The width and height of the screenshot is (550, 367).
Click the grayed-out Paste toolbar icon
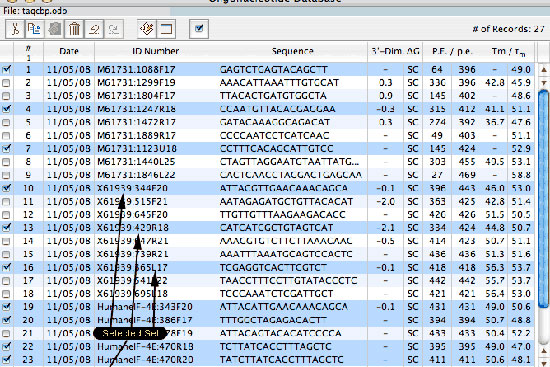(x=54, y=29)
